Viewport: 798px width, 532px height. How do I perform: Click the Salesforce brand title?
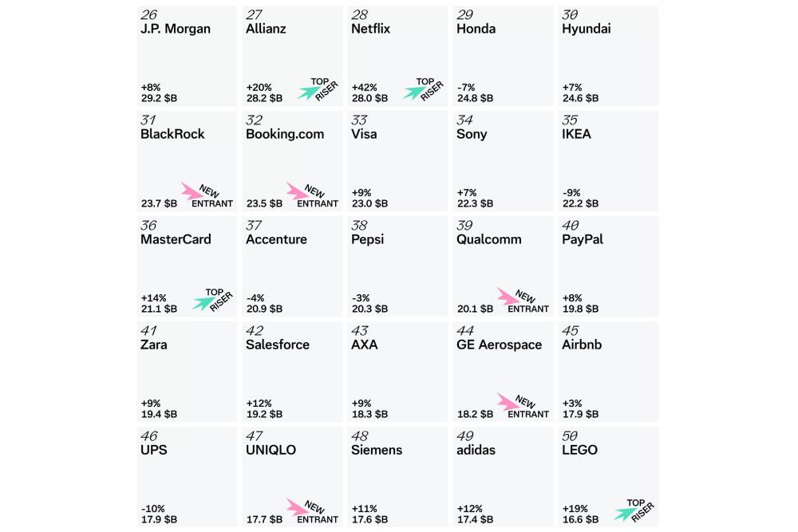tap(278, 345)
